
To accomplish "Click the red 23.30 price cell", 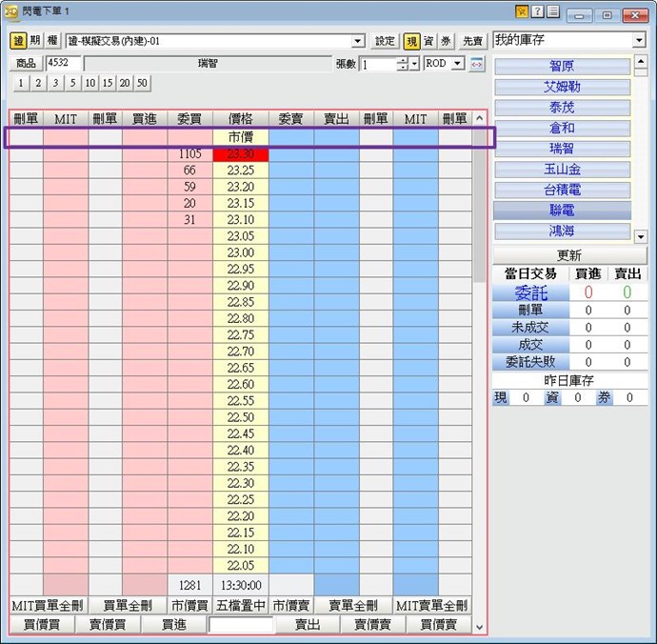I will click(241, 154).
